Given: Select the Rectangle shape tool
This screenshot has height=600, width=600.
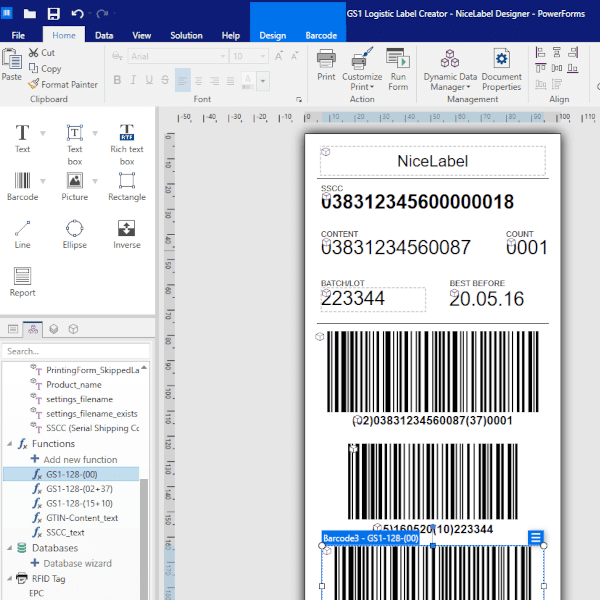Looking at the screenshot, I should coord(127,187).
